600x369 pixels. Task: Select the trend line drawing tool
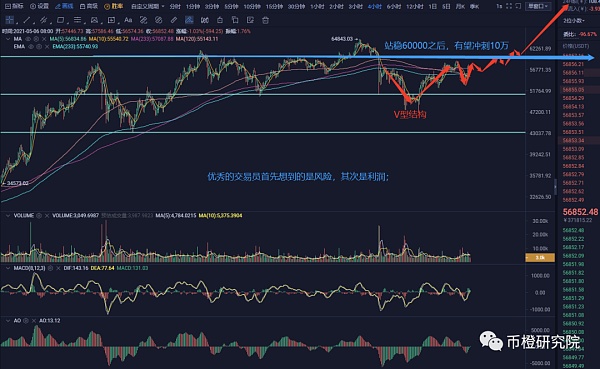(27, 20)
